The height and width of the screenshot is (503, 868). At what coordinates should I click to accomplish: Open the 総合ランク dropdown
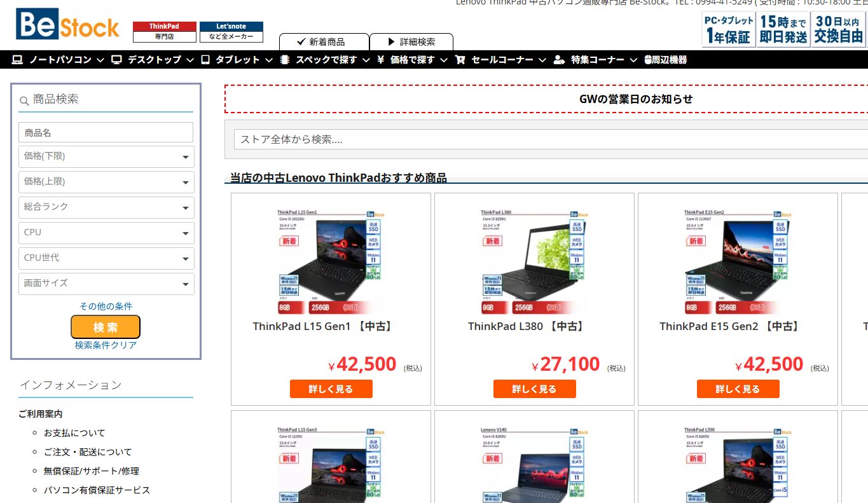click(x=106, y=207)
